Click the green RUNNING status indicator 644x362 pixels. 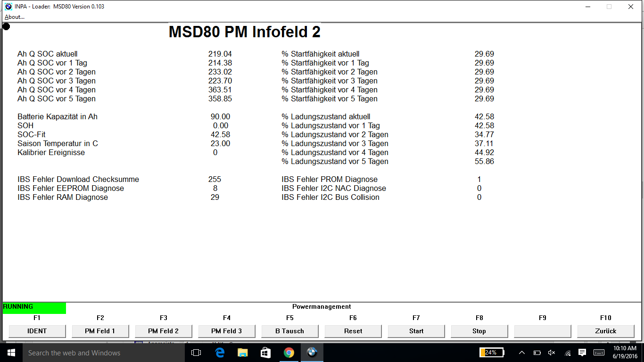coord(34,307)
